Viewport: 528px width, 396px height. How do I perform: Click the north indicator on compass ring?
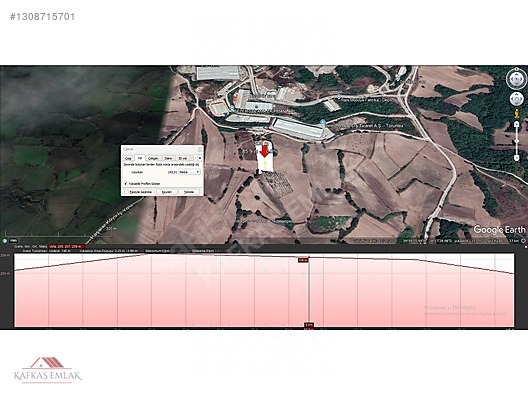(x=516, y=70)
